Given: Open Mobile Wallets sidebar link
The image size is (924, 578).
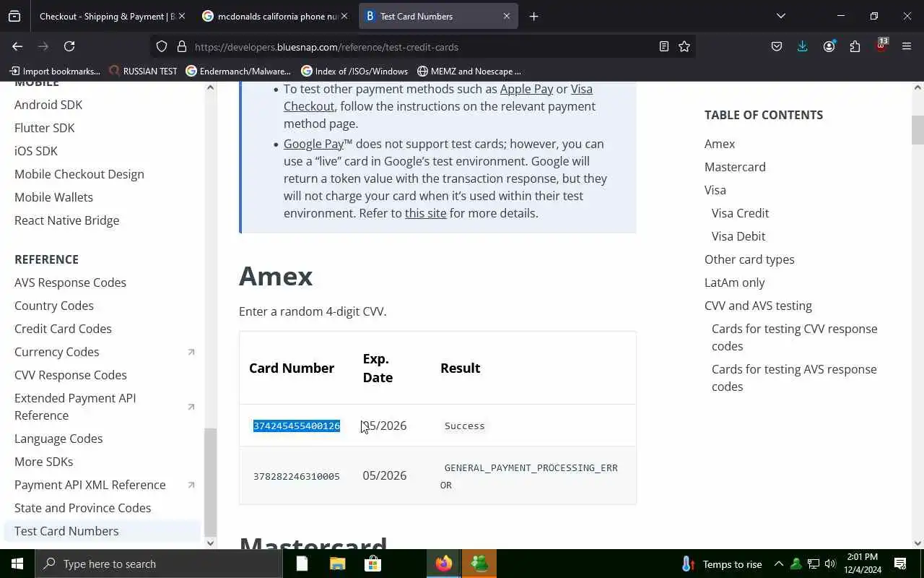Looking at the screenshot, I should point(53,197).
